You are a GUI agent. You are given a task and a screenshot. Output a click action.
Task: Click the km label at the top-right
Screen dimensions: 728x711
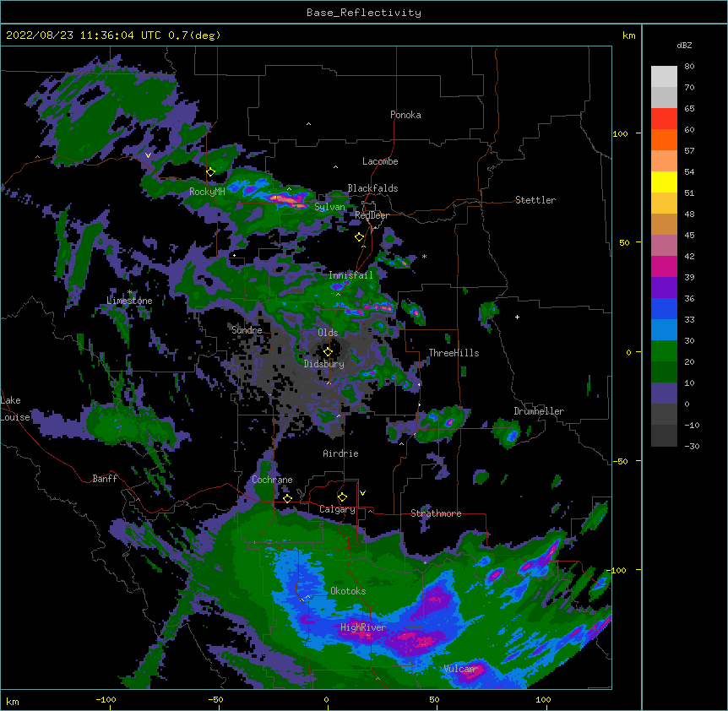point(629,35)
